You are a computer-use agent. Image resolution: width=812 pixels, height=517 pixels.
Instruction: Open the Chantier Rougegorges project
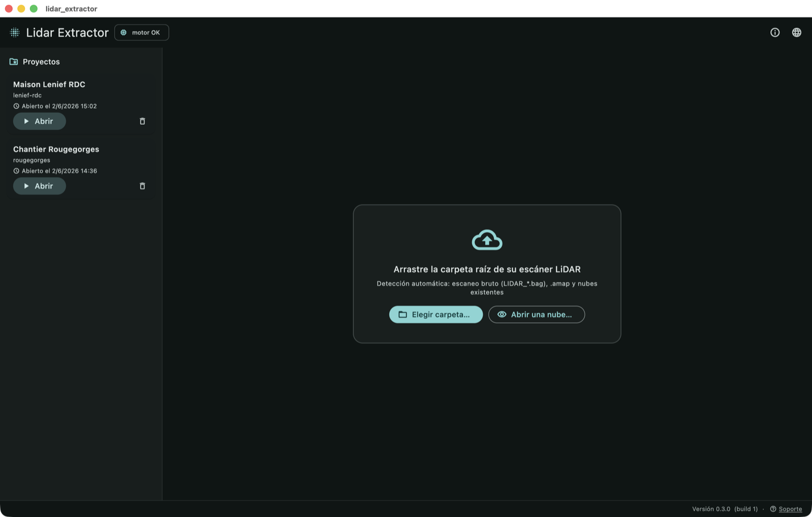coord(40,186)
